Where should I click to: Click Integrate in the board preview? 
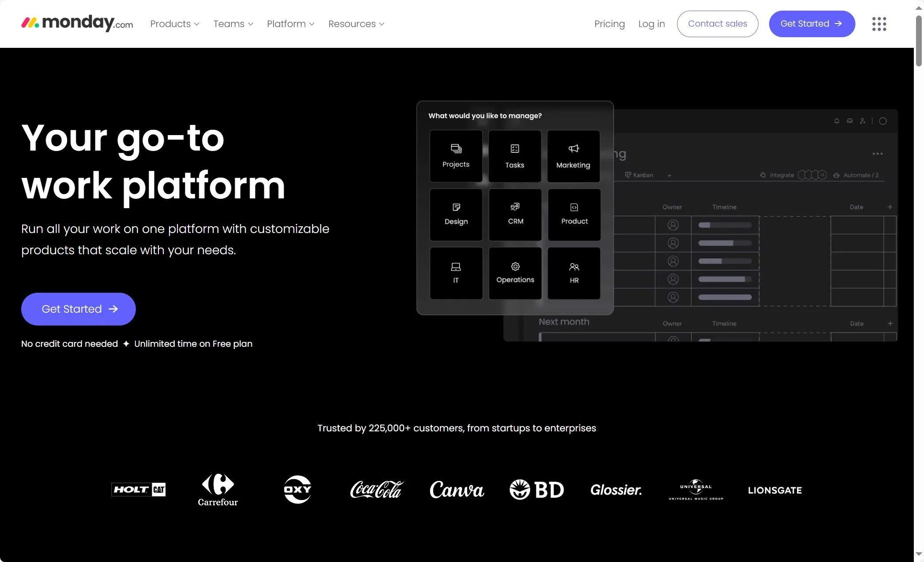point(777,175)
